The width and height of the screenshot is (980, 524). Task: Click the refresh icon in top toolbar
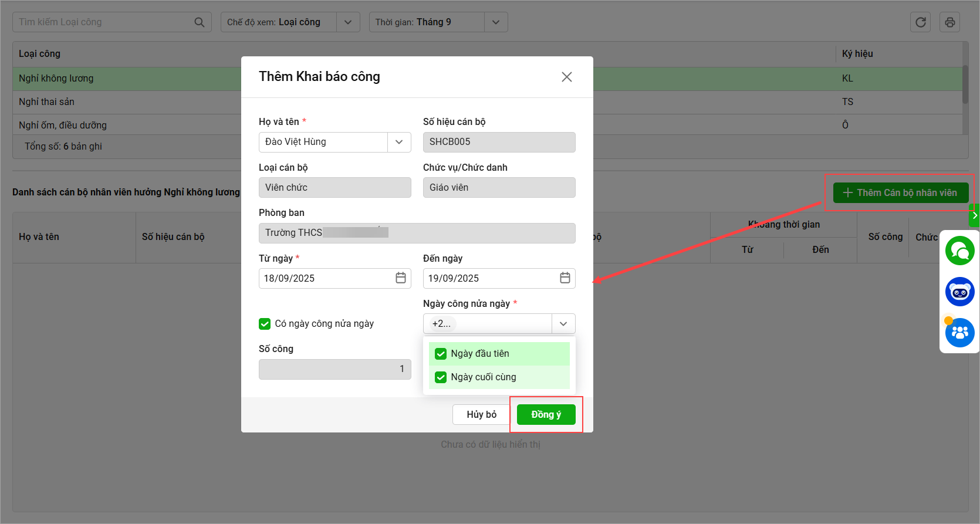pyautogui.click(x=920, y=22)
